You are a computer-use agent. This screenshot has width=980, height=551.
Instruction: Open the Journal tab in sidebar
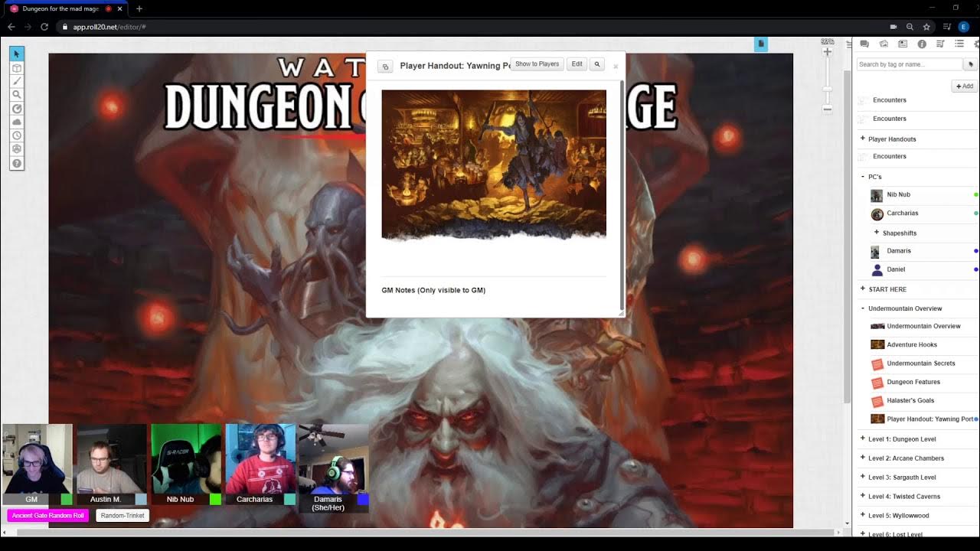pyautogui.click(x=903, y=44)
